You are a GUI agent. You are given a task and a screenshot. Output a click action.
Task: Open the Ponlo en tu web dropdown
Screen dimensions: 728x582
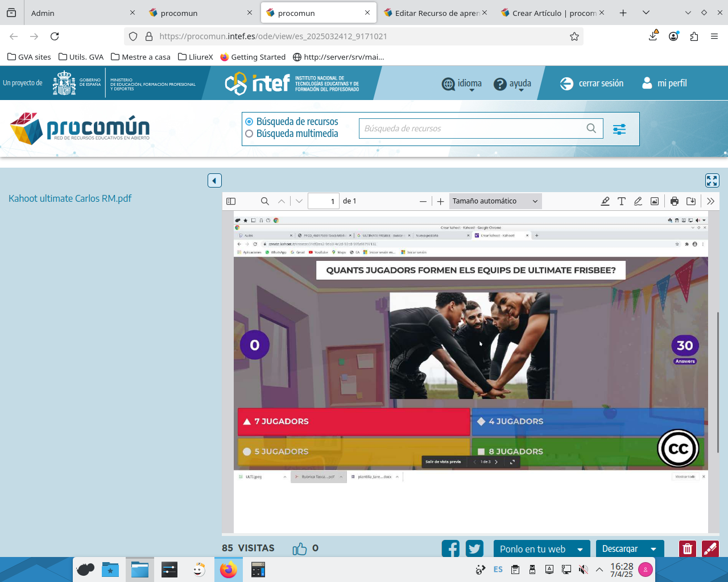tap(580, 549)
